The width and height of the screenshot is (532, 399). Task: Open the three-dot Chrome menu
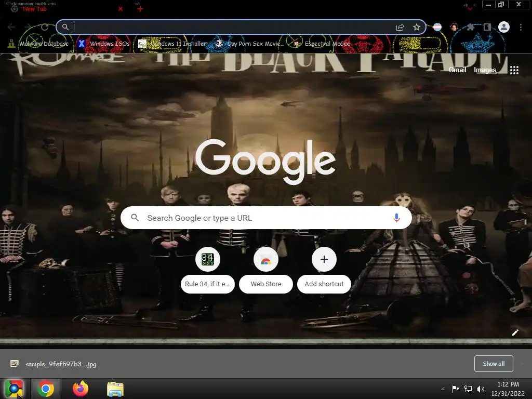[x=521, y=27]
